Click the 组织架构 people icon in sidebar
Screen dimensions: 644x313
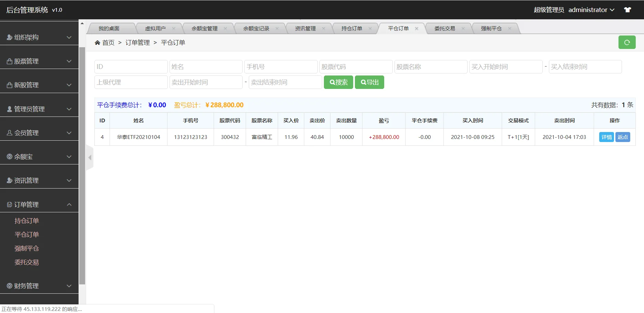click(x=9, y=37)
